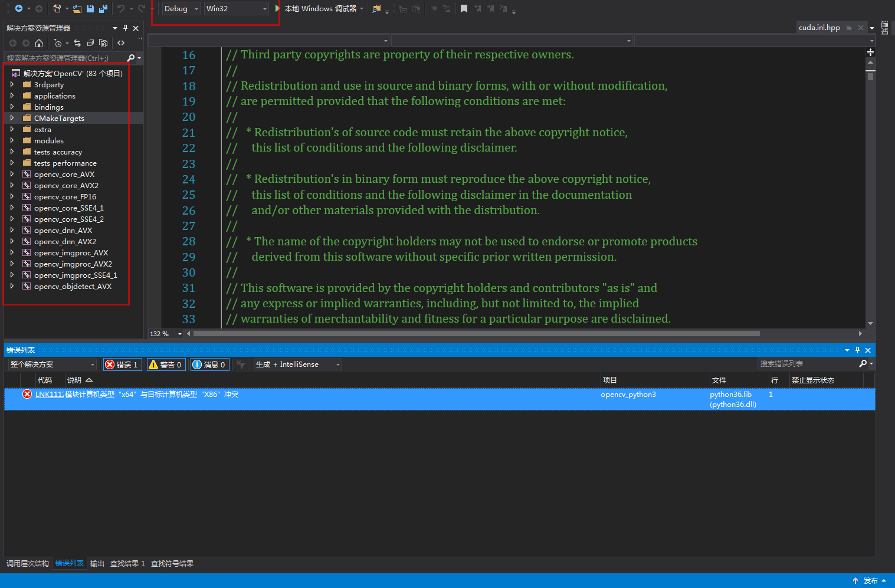Click the Save All icon
The width and height of the screenshot is (895, 588).
click(x=103, y=8)
